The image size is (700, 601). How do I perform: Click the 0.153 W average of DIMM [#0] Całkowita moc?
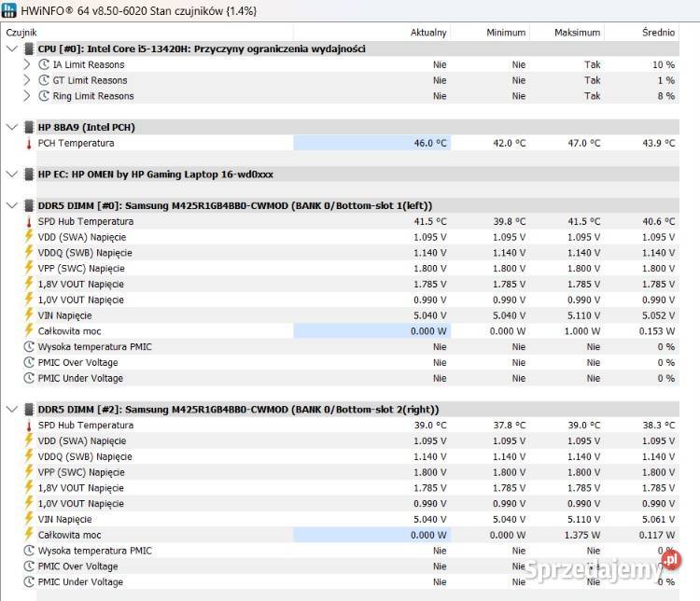point(657,331)
